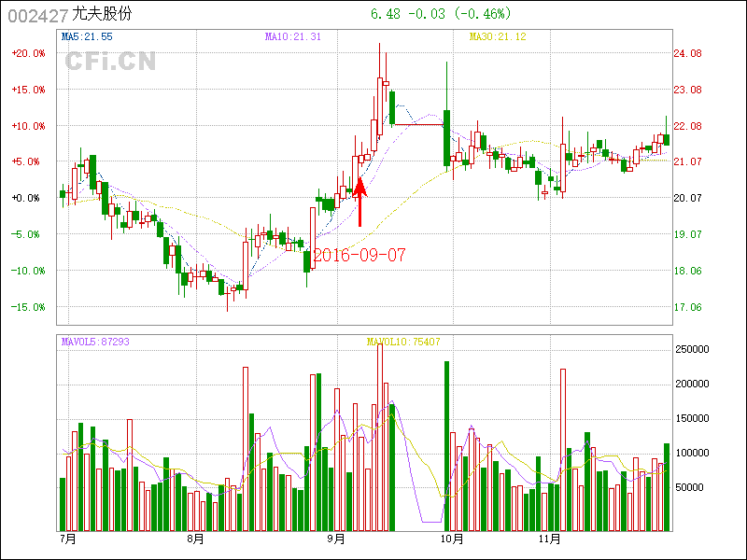This screenshot has width=747, height=560.
Task: Click the current price 6.48 readout
Action: coord(385,14)
